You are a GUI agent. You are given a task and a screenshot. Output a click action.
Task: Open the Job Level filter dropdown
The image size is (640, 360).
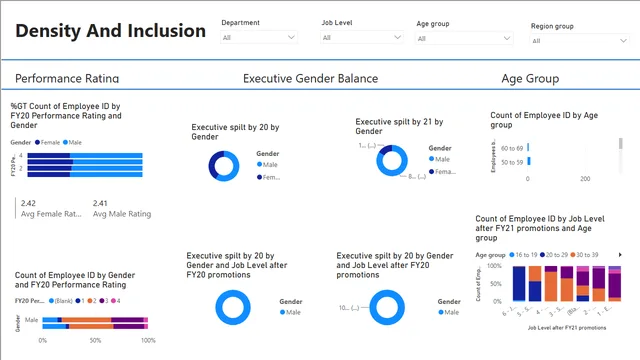click(362, 38)
